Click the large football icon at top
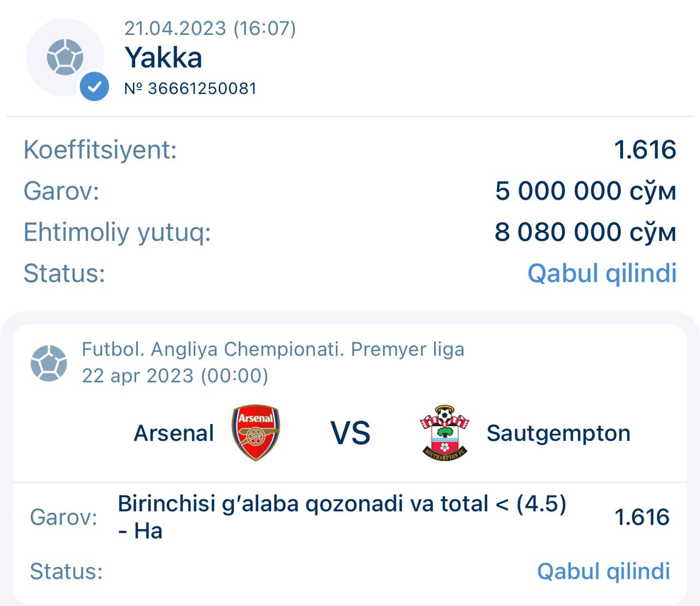The width and height of the screenshot is (700, 606). click(65, 57)
